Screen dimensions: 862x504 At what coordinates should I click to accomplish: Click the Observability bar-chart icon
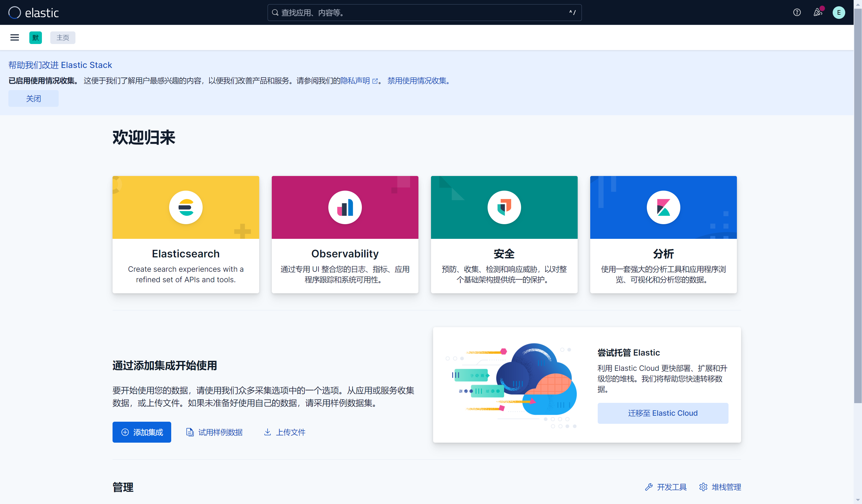[x=345, y=207]
